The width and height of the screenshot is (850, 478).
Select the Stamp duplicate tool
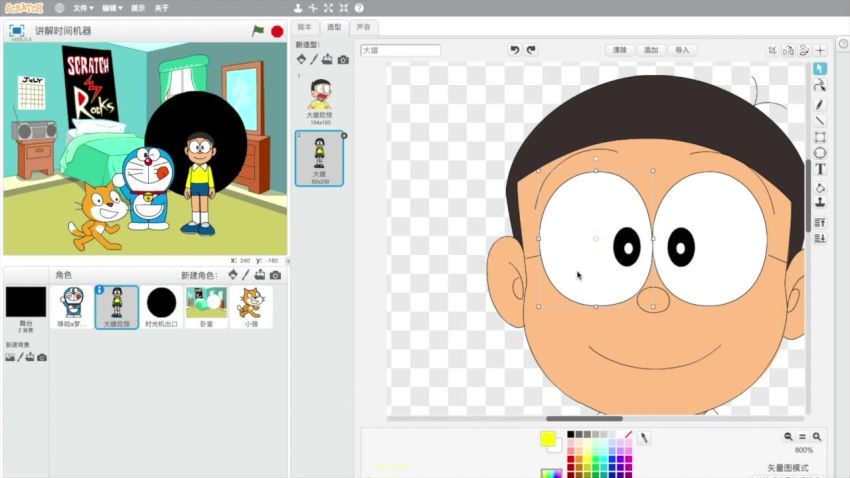coord(820,202)
